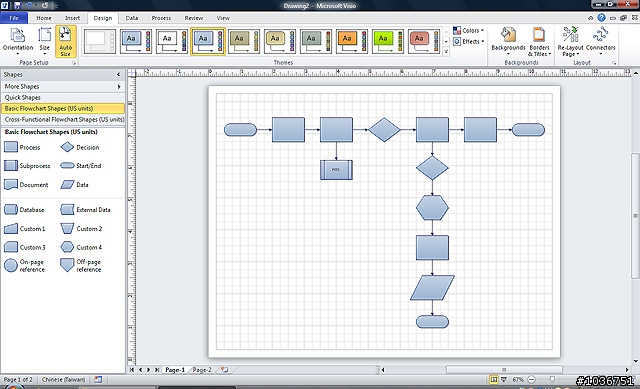
Task: Select Basic Flowchart Shapes stencil title
Action: pos(63,109)
